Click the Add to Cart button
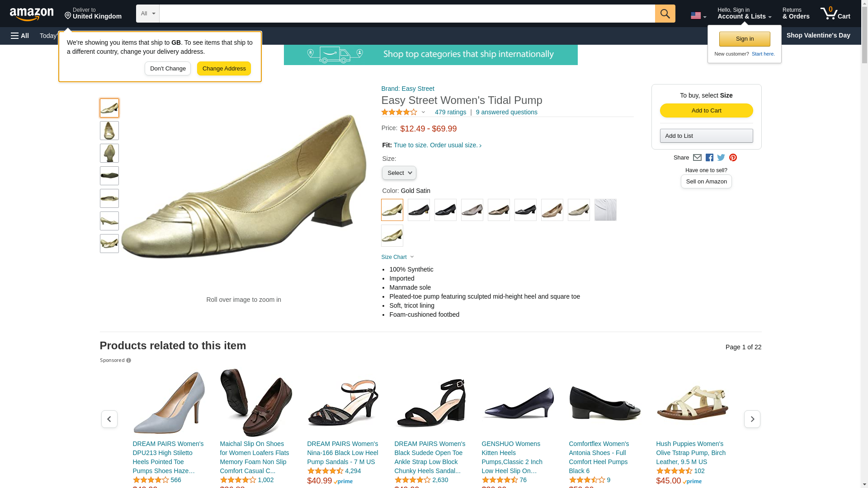This screenshot has height=488, width=868. [706, 111]
